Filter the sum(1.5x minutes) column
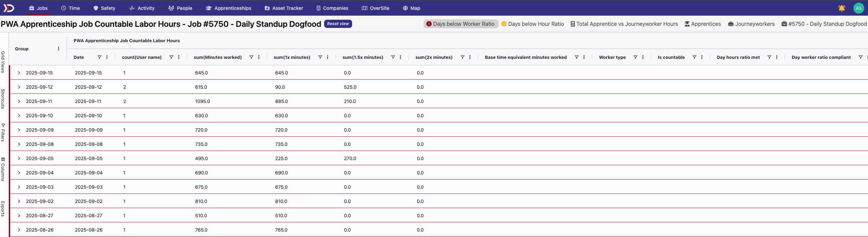 (x=393, y=57)
